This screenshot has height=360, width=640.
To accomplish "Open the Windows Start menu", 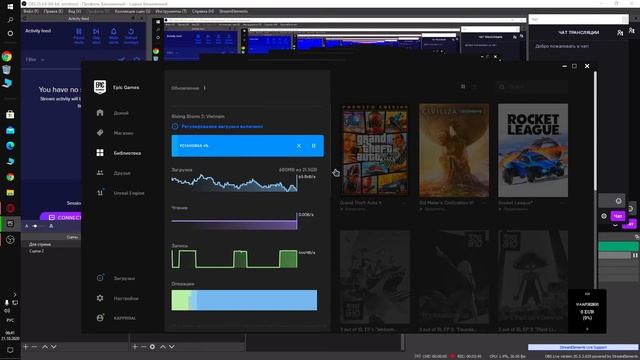I will point(10,7).
